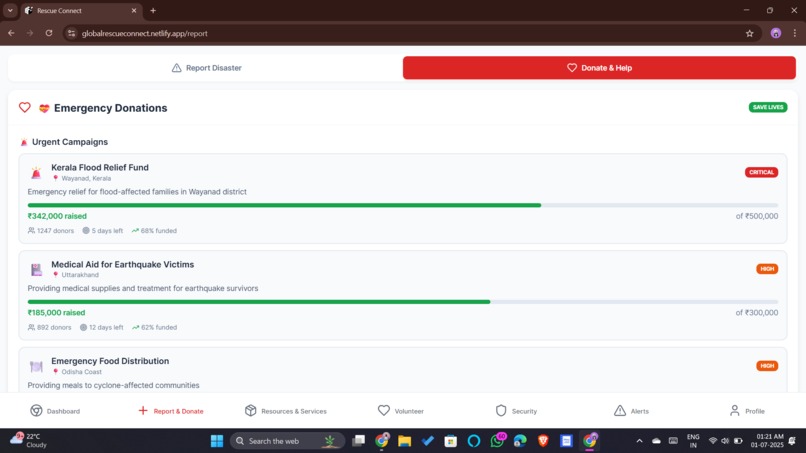
Task: Open a new browser tab
Action: pyautogui.click(x=153, y=10)
